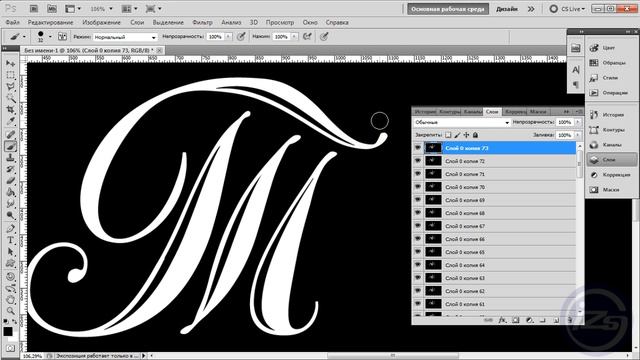Open the Файл menu
640x360 pixels.
[13, 22]
